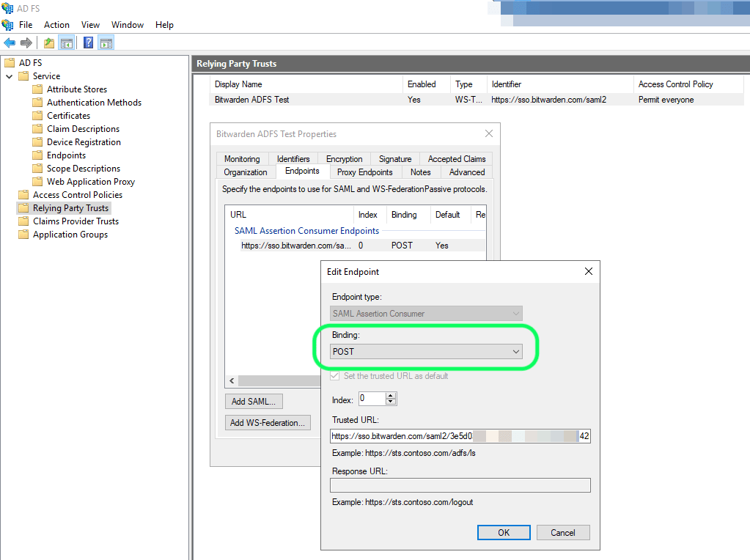Switch to the Proxy Endpoints tab
The height and width of the screenshot is (560, 750).
point(364,172)
